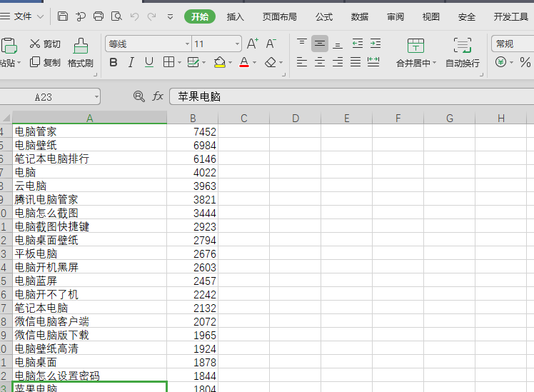Toggle bold formatting with the B button

point(114,63)
